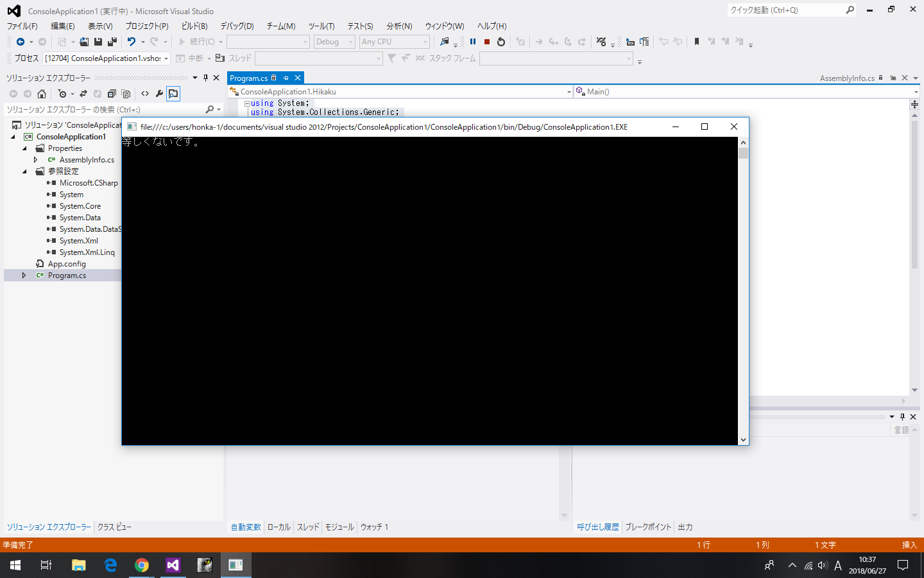
Task: Click the Show All Files icon
Action: (x=126, y=94)
